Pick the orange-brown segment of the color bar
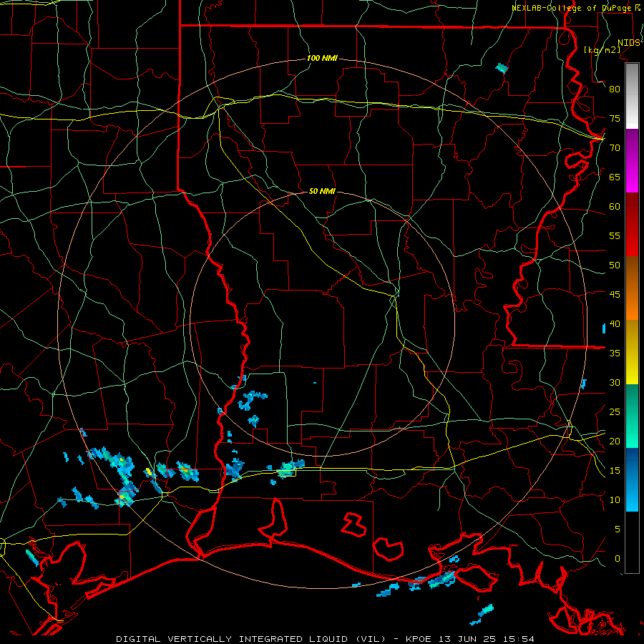The width and height of the screenshot is (644, 644). pyautogui.click(x=632, y=288)
